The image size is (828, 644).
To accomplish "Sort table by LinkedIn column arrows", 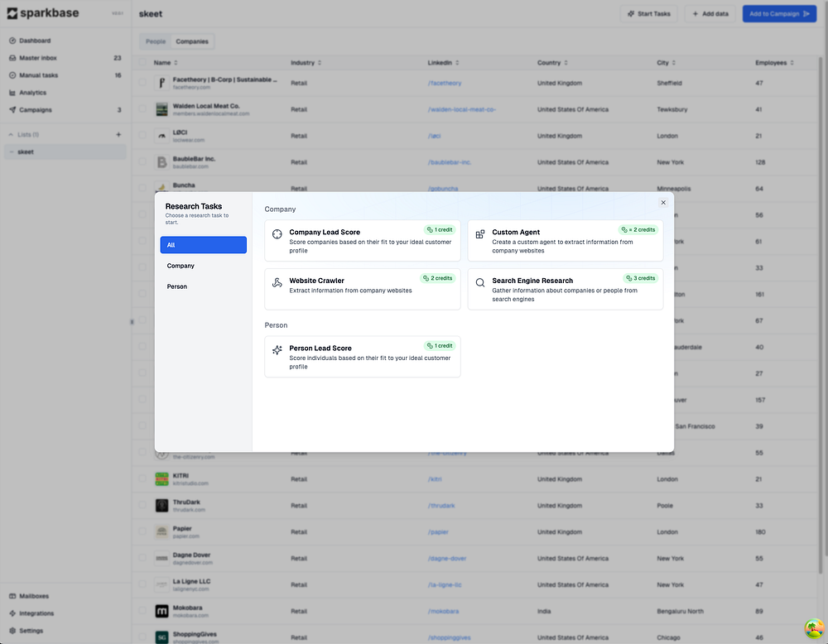I will (457, 63).
